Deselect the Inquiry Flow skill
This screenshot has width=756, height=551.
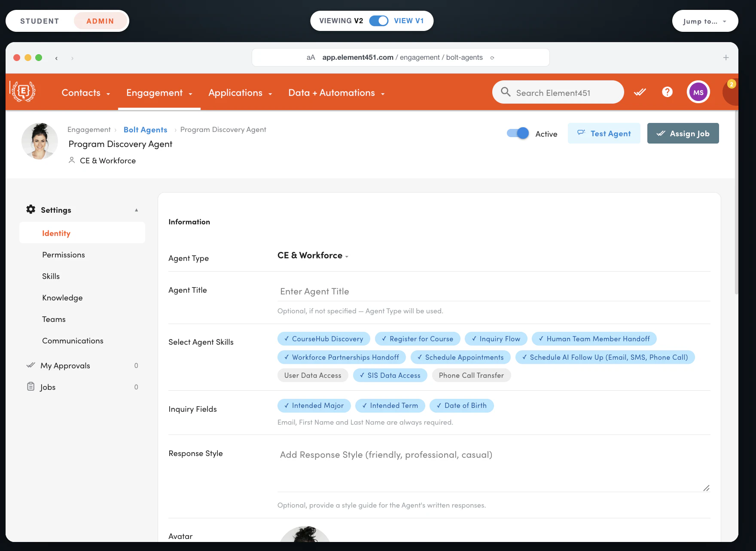[496, 339]
